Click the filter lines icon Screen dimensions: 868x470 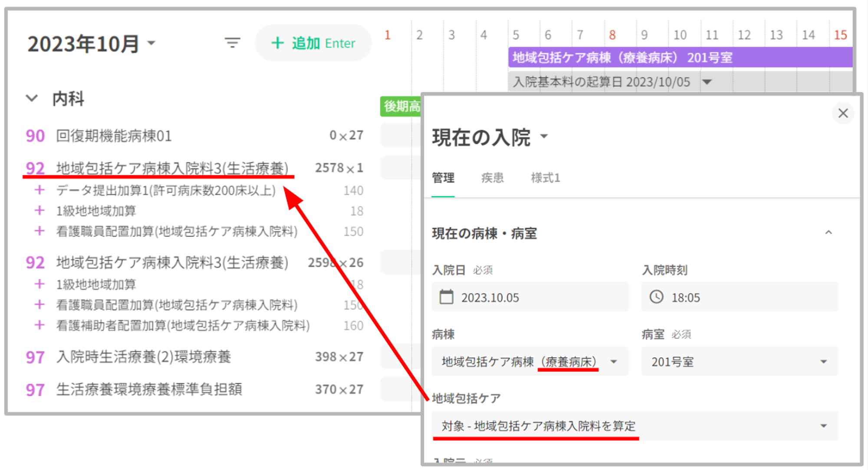click(232, 42)
